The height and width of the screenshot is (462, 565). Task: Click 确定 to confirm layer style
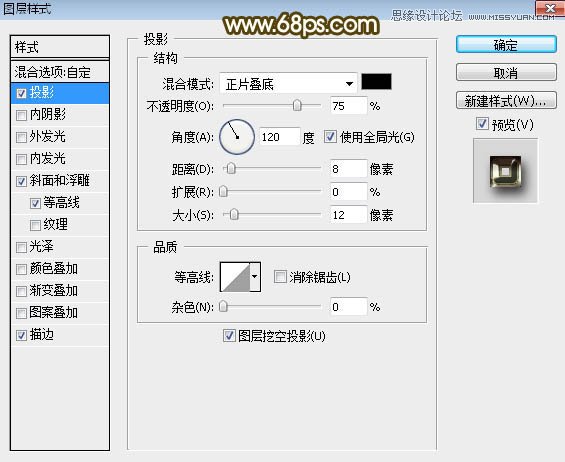[506, 45]
